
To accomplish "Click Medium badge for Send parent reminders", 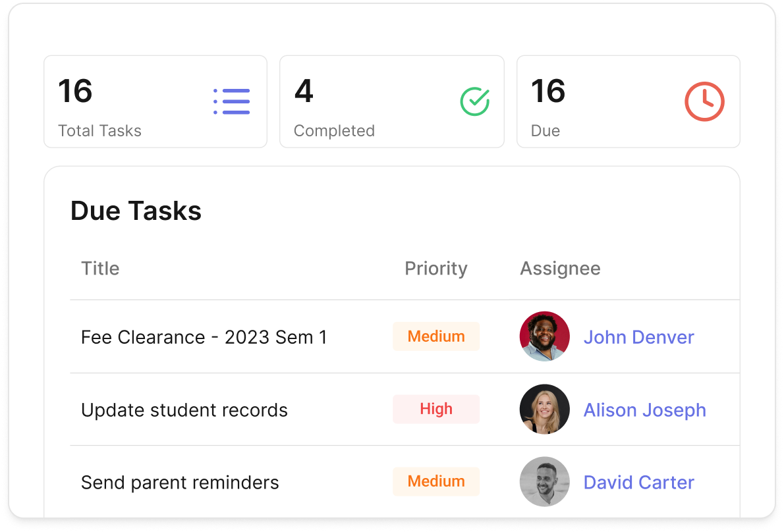I will click(436, 481).
